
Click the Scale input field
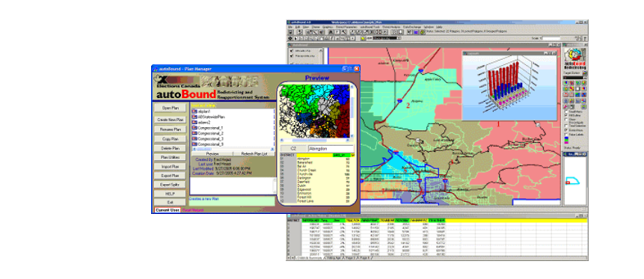[551, 38]
